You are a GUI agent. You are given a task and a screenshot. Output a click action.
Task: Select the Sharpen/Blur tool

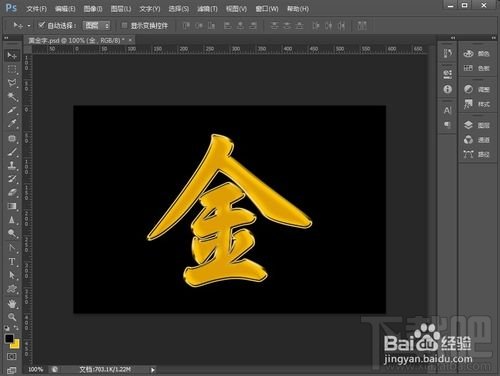tap(12, 220)
